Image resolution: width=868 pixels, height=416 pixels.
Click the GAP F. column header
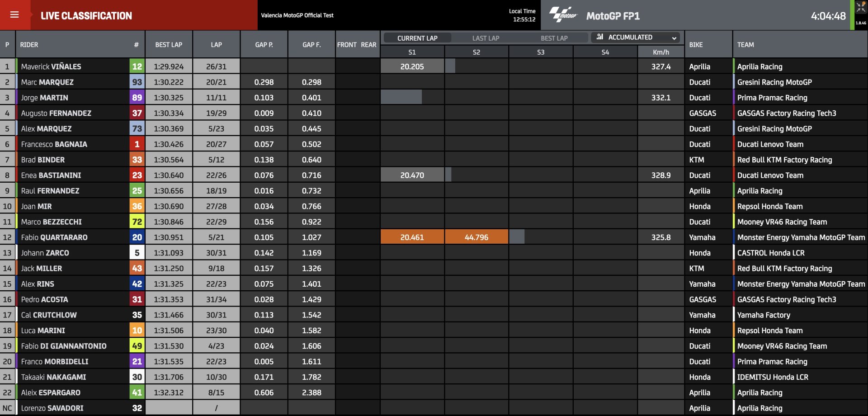[x=311, y=45]
